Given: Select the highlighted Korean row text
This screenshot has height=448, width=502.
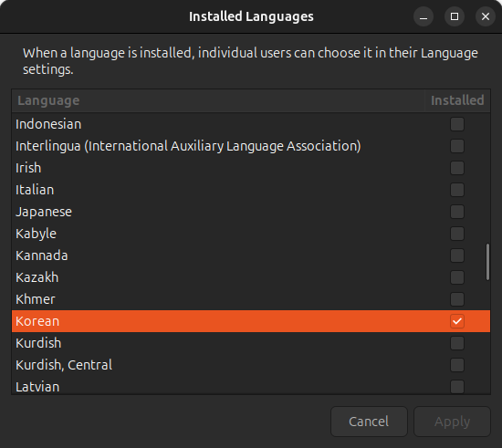Looking at the screenshot, I should tap(37, 321).
